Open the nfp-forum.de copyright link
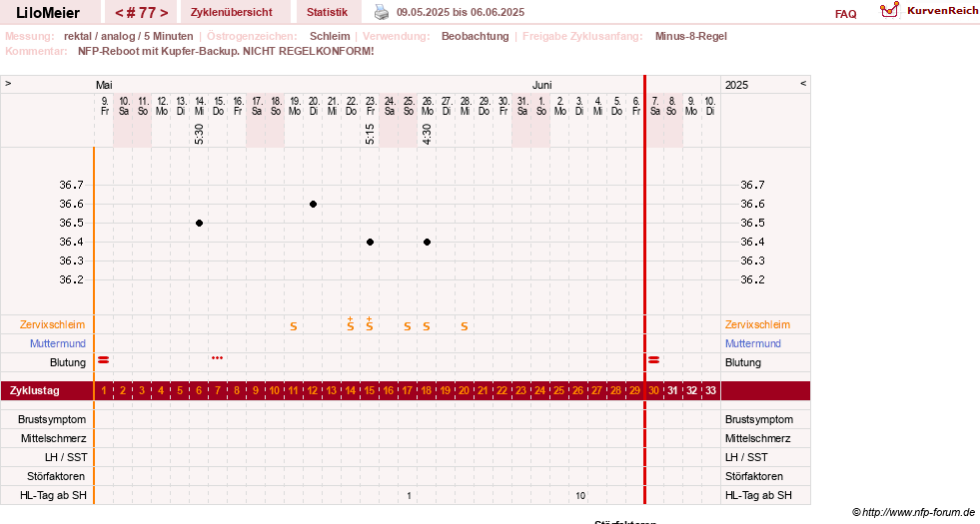Viewport: 980px width, 524px height. click(x=913, y=513)
